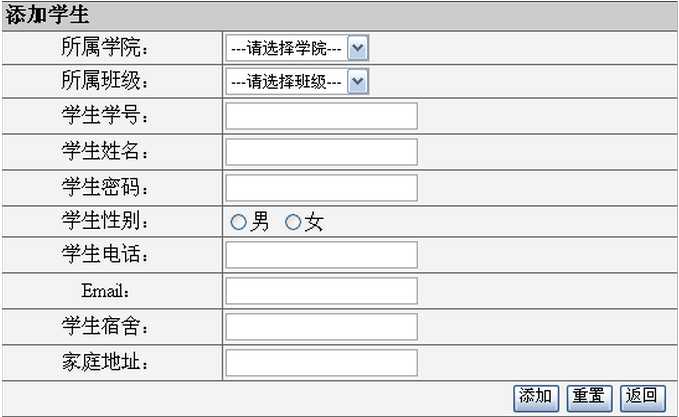Click the 学生宿舍 dormitory field

(x=321, y=327)
